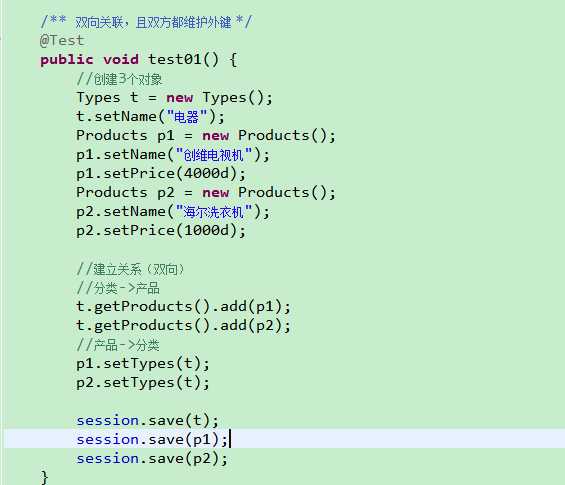Click the line p2.setPrice(1000d);
The width and height of the screenshot is (565, 485).
pyautogui.click(x=161, y=231)
